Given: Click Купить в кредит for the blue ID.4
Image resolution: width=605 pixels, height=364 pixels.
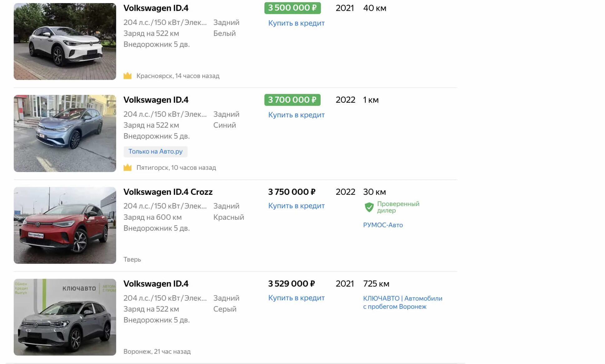Looking at the screenshot, I should [296, 115].
